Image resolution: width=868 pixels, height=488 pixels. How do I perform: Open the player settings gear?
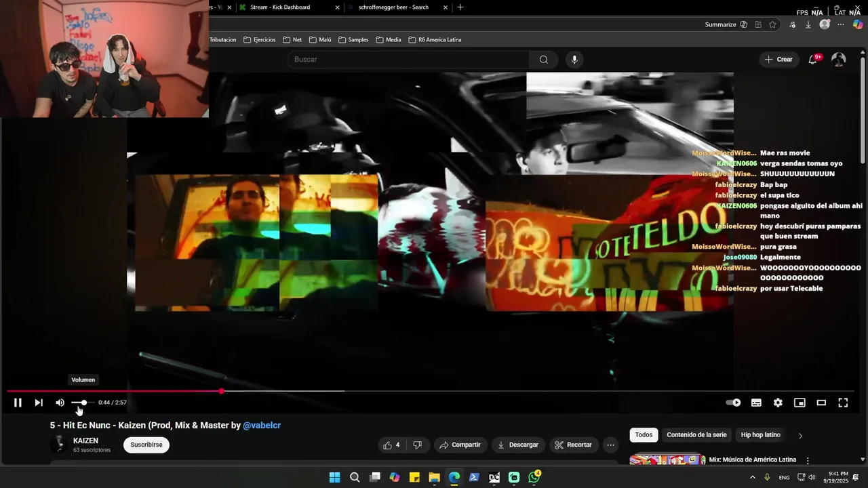point(778,403)
